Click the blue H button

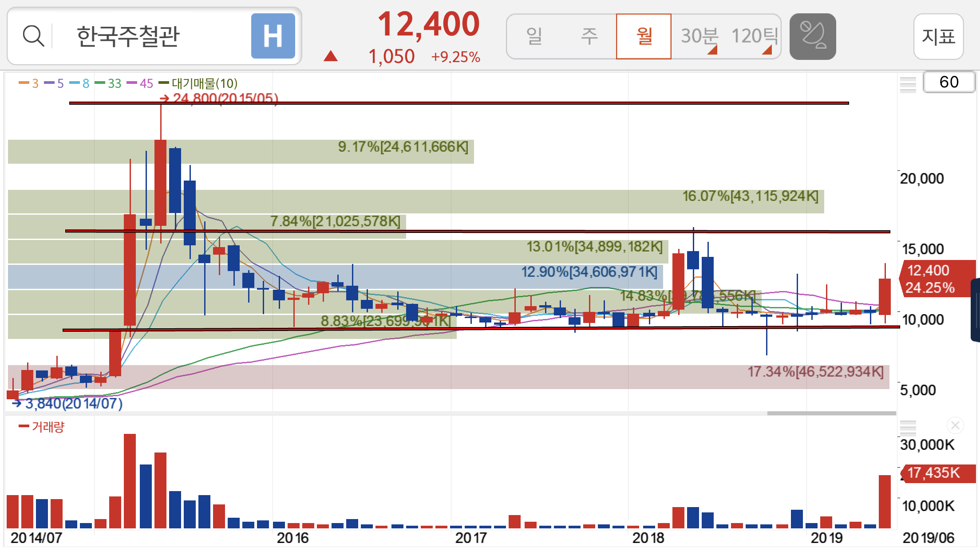pos(273,36)
